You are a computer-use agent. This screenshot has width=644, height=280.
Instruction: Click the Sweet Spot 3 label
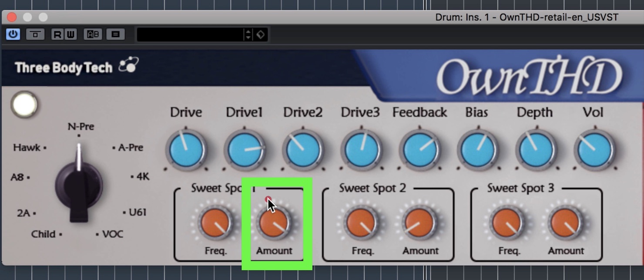point(520,188)
